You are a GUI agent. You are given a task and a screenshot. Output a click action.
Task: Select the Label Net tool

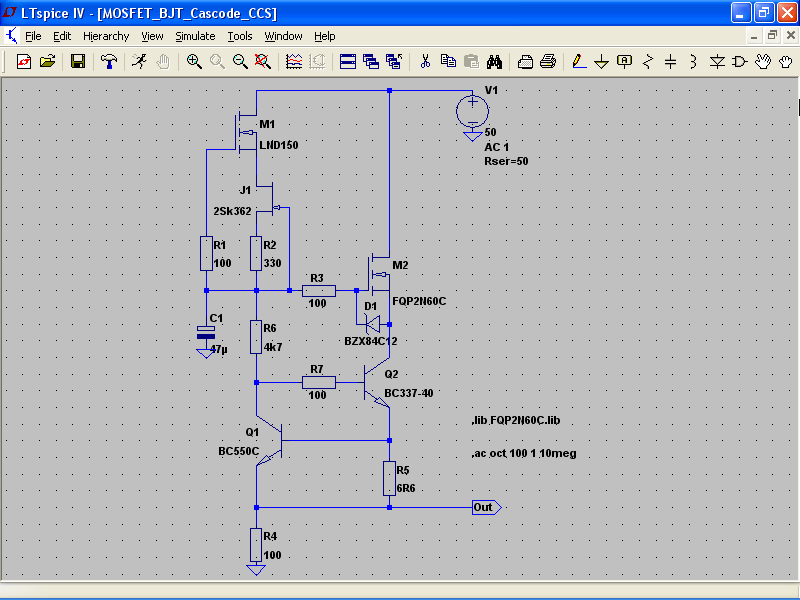[x=624, y=62]
